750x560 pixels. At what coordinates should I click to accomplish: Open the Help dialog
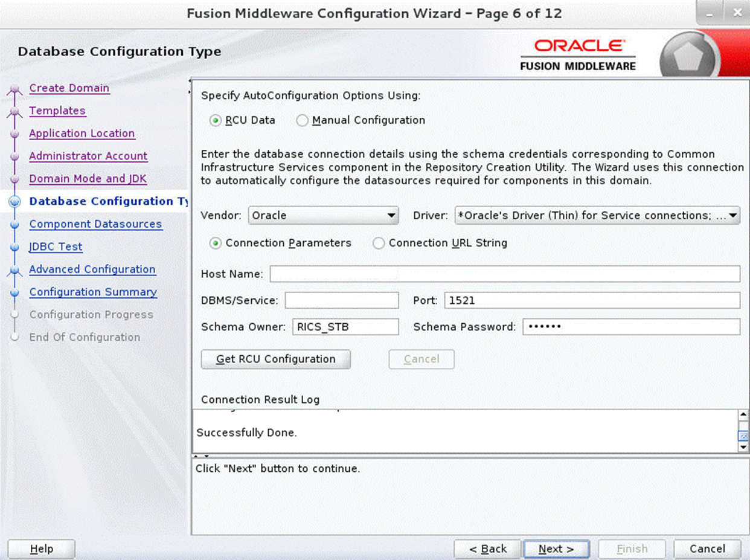click(x=40, y=549)
